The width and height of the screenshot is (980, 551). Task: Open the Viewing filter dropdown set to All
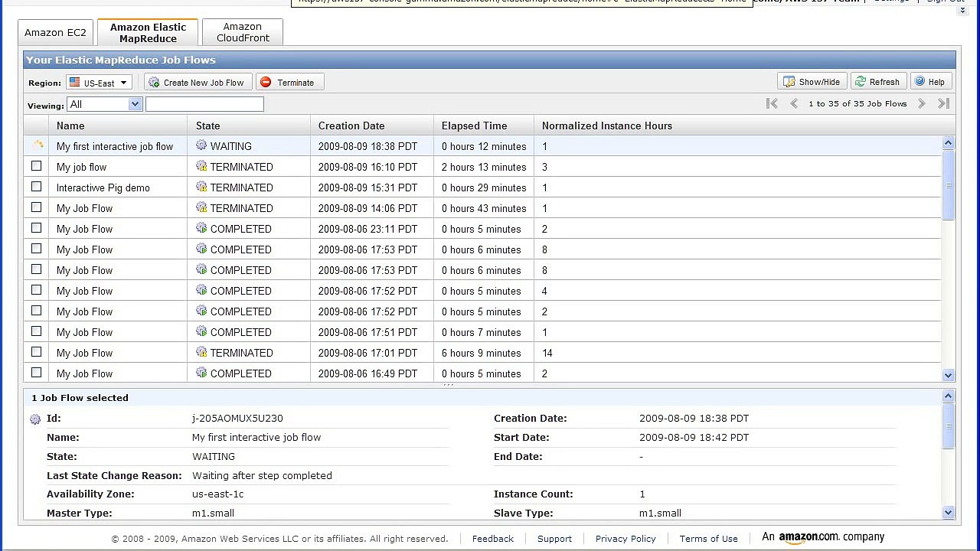point(105,104)
